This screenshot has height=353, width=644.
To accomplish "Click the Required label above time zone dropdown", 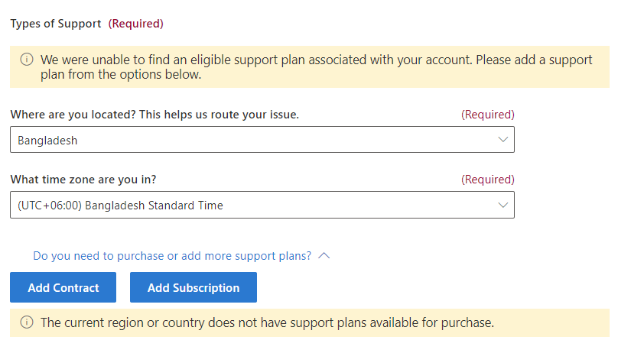I will coord(487,180).
